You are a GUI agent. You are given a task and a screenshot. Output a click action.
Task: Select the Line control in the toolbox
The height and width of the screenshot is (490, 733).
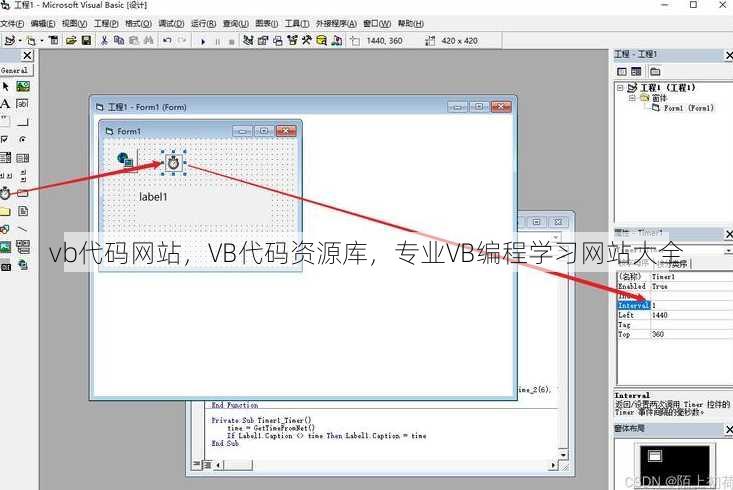(22, 229)
